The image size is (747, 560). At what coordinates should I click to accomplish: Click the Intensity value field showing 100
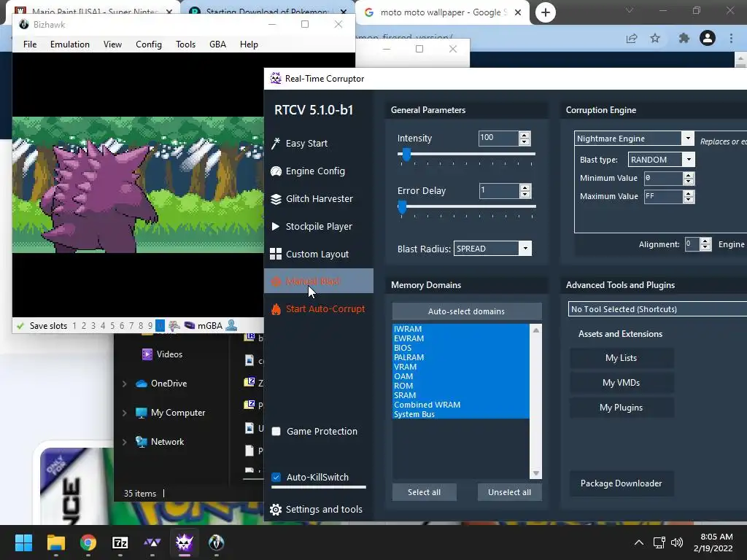coord(498,138)
